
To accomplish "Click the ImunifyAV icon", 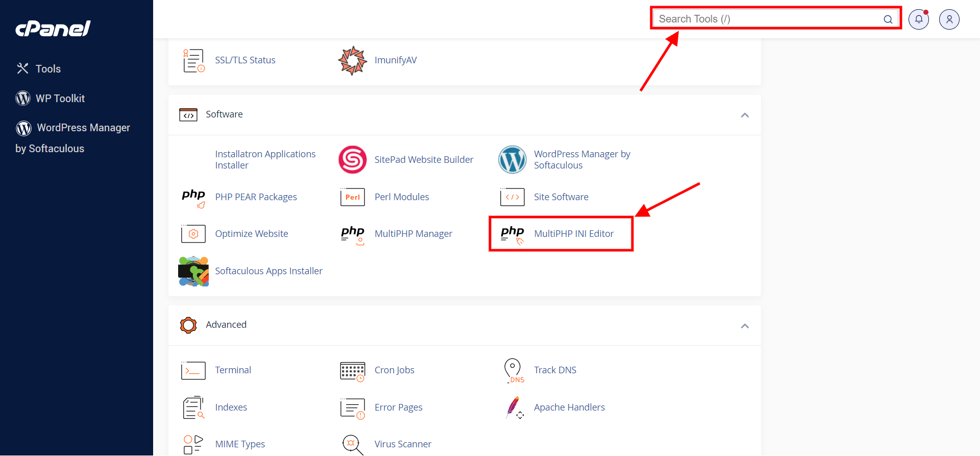I will click(x=353, y=60).
